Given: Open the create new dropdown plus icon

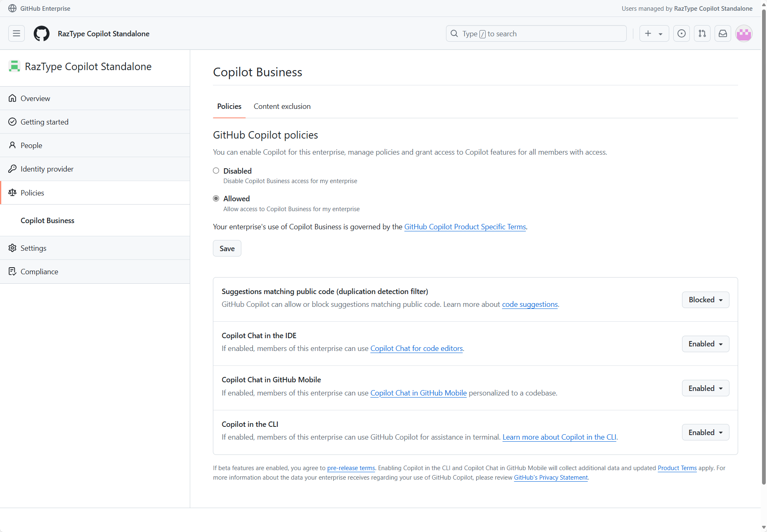Looking at the screenshot, I should [654, 33].
